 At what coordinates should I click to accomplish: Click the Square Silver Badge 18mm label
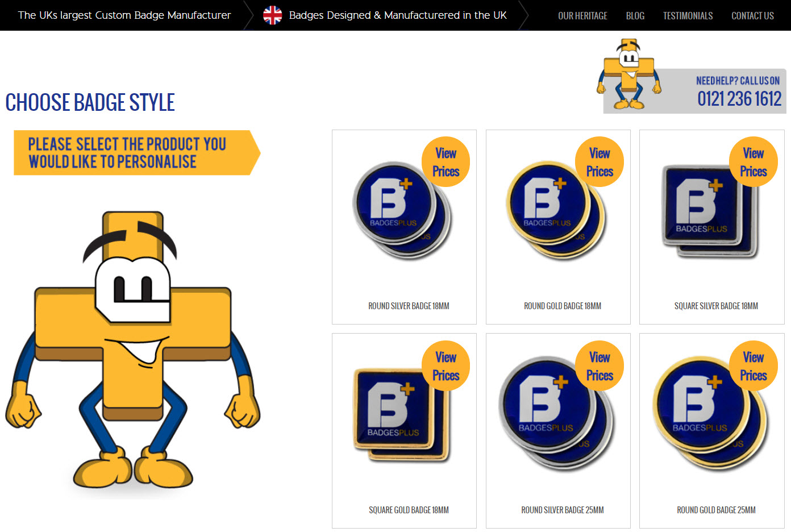(716, 306)
